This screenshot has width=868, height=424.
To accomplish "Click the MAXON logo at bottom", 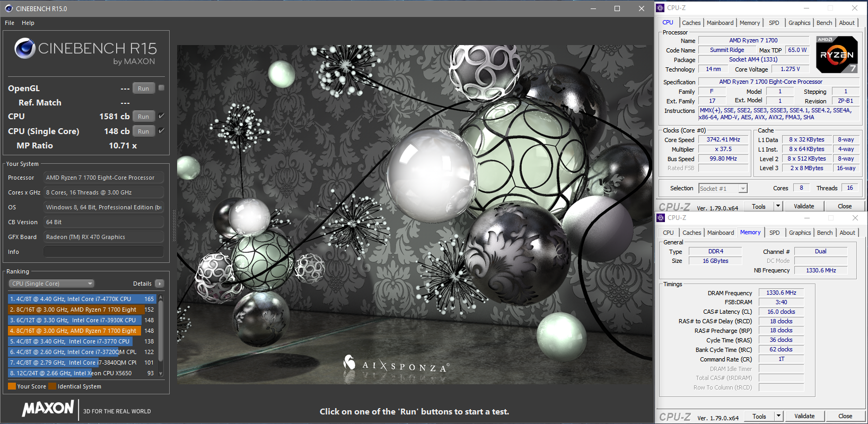I will (x=48, y=409).
